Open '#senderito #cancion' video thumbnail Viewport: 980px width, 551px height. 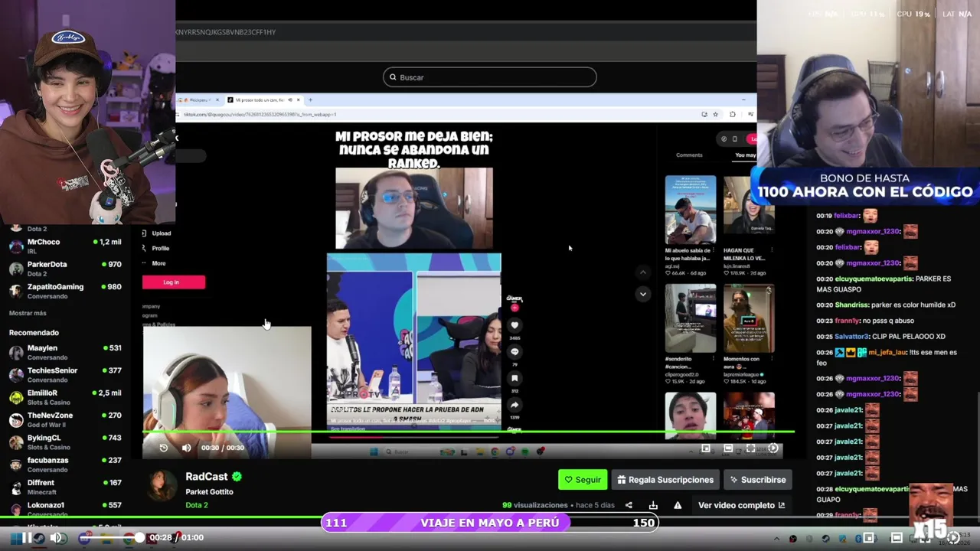tap(691, 318)
